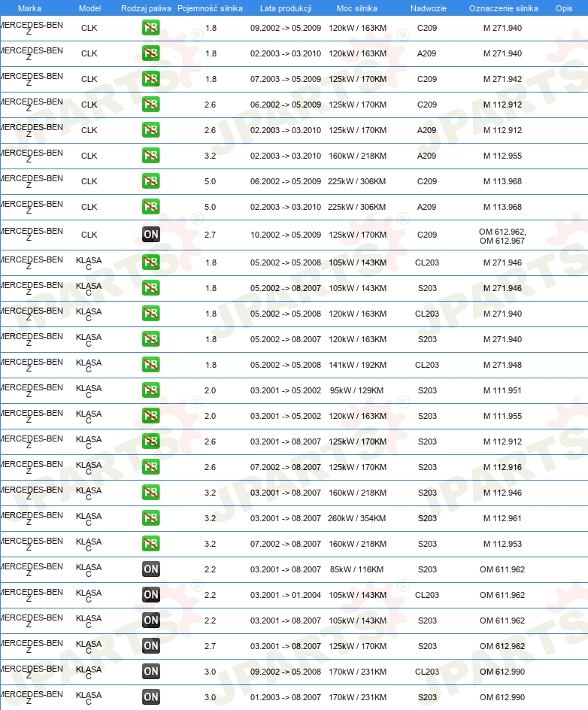Click petrol icon in M 112.916 row
Screen dimensions: 588x710
[x=150, y=467]
